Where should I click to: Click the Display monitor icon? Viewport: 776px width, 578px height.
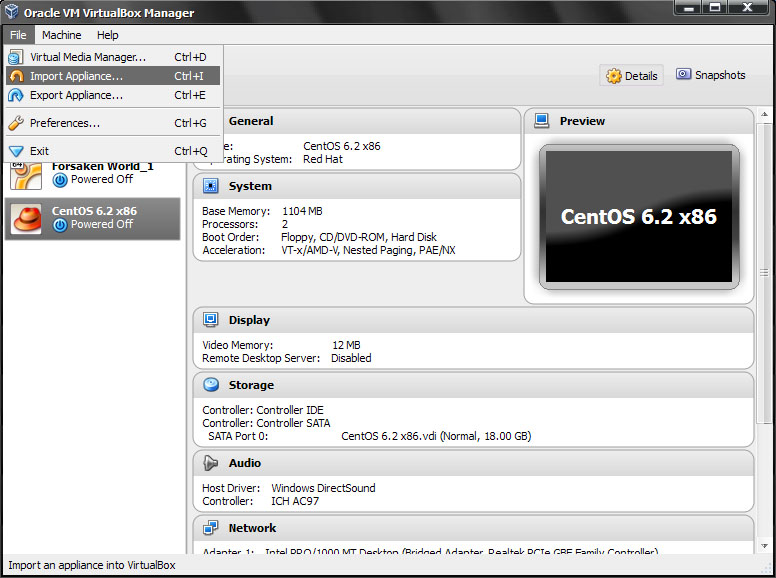pos(211,320)
